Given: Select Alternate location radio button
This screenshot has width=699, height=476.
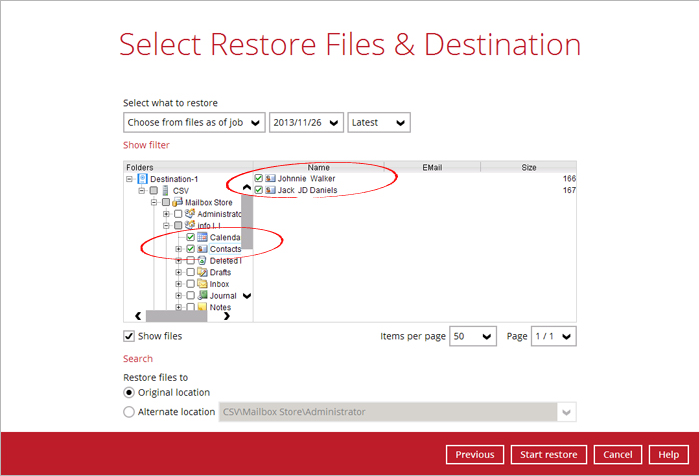Looking at the screenshot, I should [x=129, y=411].
